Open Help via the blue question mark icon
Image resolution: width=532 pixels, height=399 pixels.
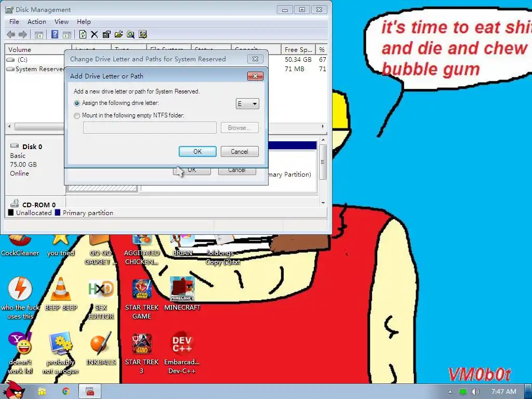(55, 34)
